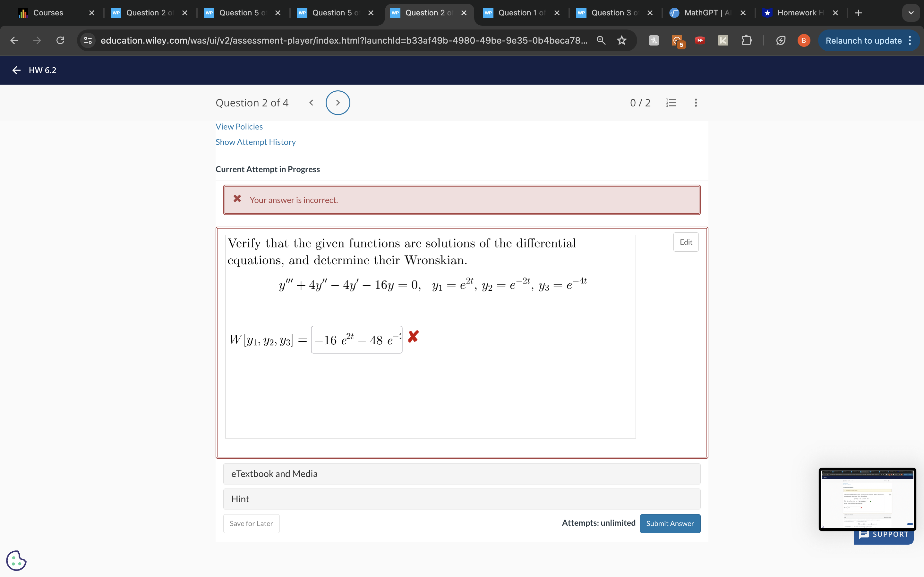The image size is (924, 577).
Task: Open the Kami extension
Action: coord(723,40)
